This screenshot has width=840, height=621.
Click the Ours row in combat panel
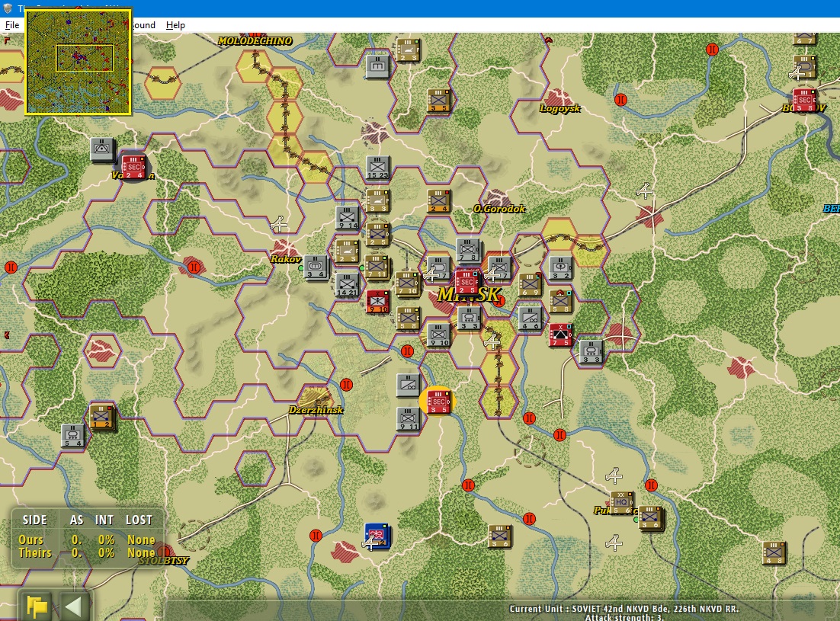point(87,539)
